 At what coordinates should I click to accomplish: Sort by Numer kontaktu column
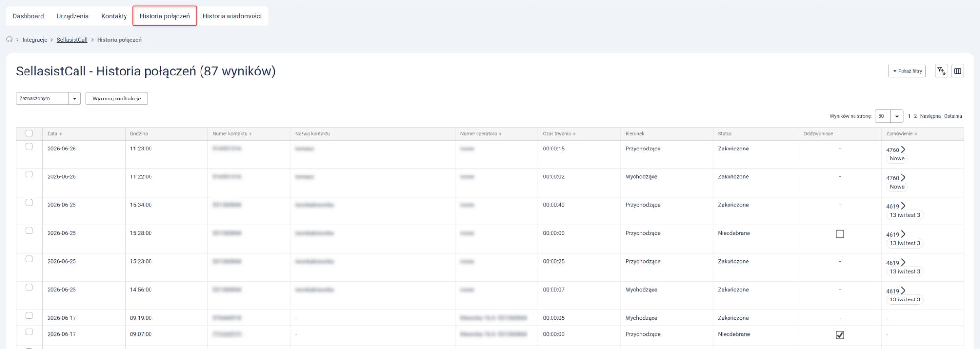click(x=232, y=134)
